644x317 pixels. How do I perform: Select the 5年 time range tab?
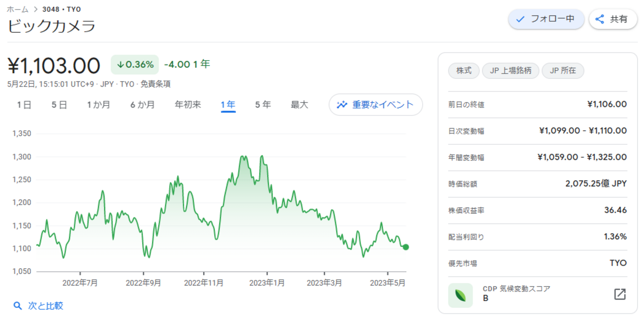pos(263,105)
